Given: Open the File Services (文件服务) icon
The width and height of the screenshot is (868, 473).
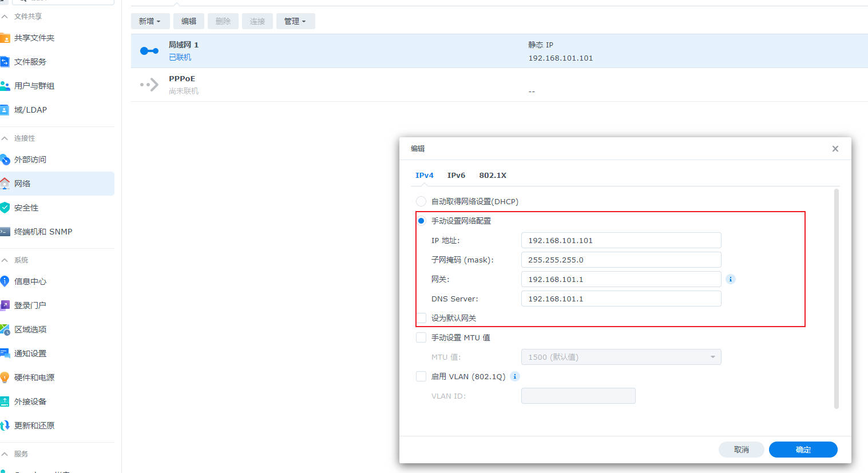Looking at the screenshot, I should (5, 62).
